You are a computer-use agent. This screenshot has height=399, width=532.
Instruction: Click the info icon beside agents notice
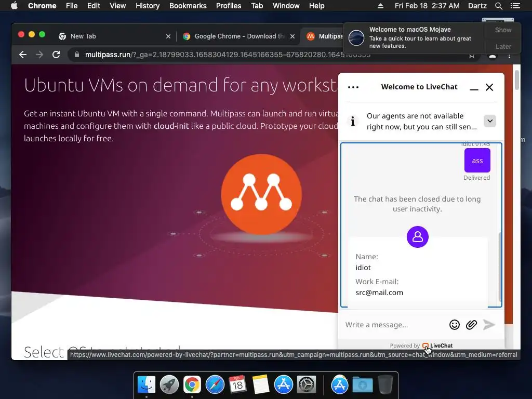(x=353, y=121)
